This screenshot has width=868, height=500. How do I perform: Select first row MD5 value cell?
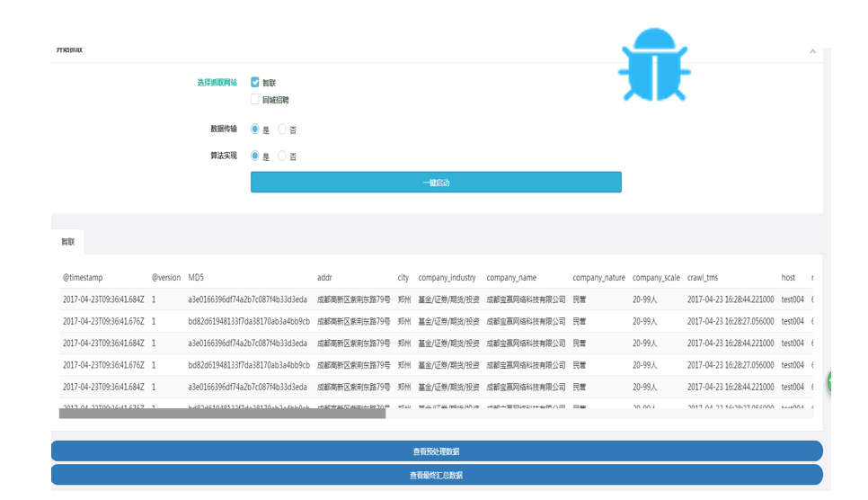[247, 299]
